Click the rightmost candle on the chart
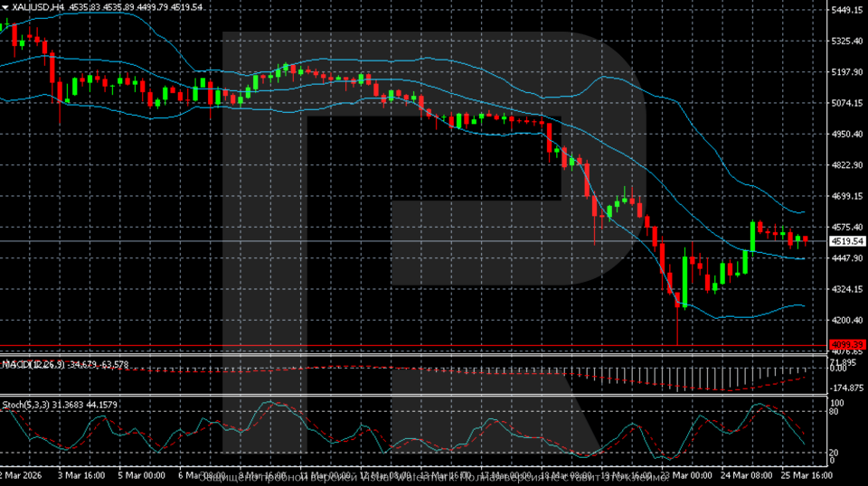 pyautogui.click(x=807, y=239)
